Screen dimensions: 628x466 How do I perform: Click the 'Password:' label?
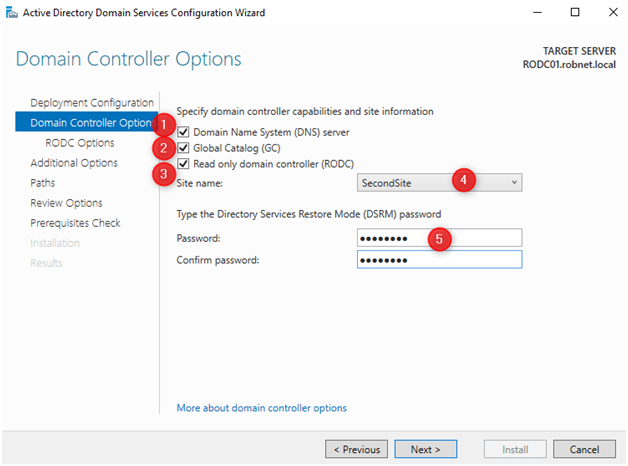pos(199,238)
